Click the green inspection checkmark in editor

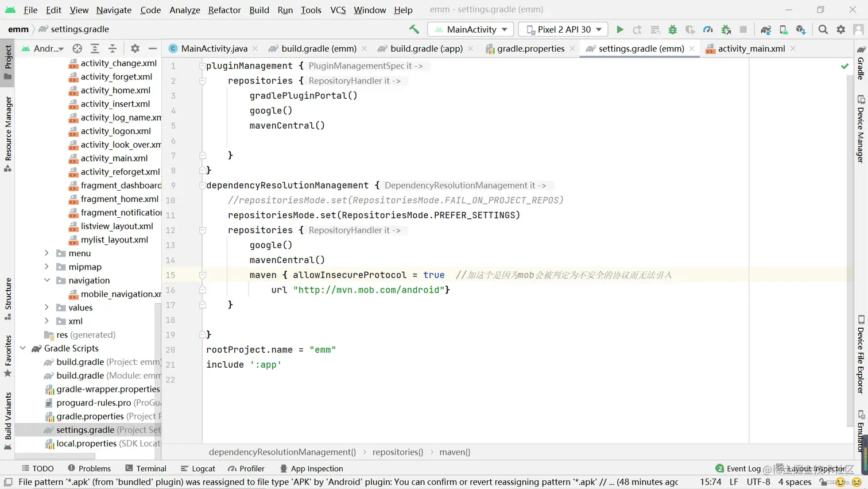(x=845, y=66)
